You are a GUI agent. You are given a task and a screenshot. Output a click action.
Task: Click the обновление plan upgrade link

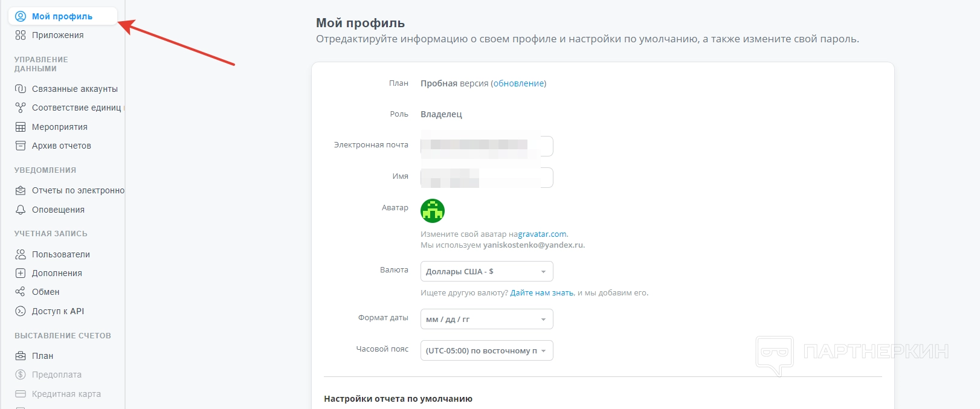(518, 83)
